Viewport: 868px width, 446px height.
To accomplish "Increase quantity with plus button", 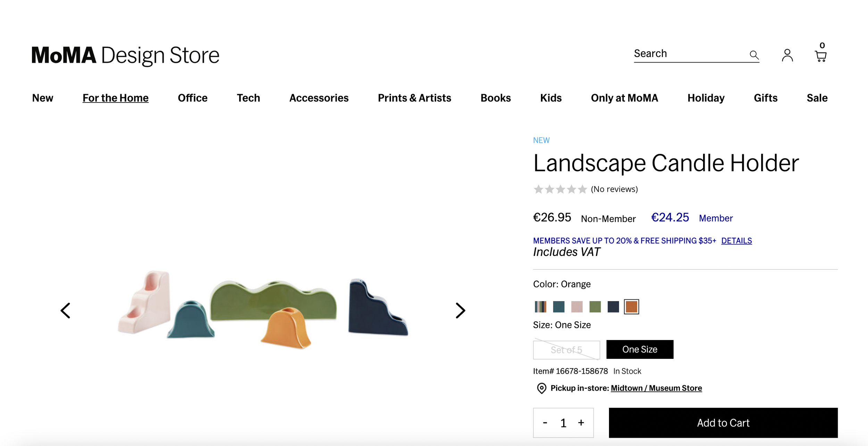I will pos(581,423).
